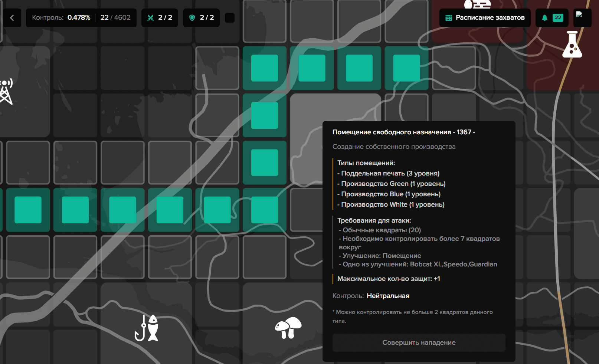This screenshot has width=599, height=364.
Task: Open the crossed swords attack counter
Action: point(160,18)
